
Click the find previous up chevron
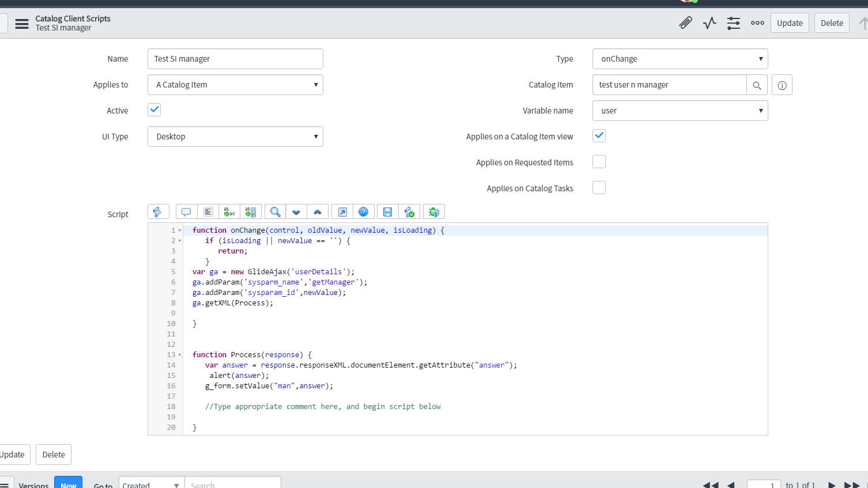click(x=318, y=212)
